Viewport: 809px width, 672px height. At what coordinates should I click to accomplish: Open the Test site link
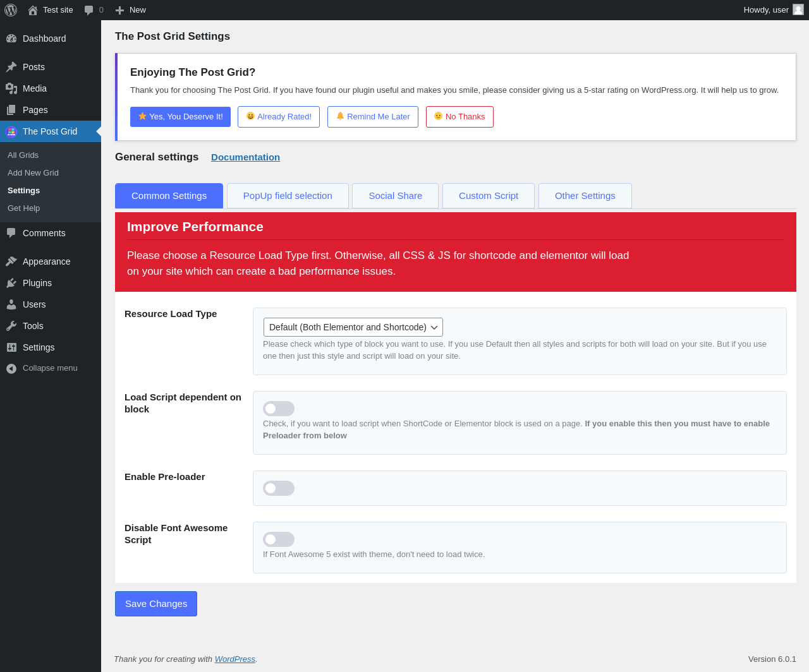[x=58, y=10]
